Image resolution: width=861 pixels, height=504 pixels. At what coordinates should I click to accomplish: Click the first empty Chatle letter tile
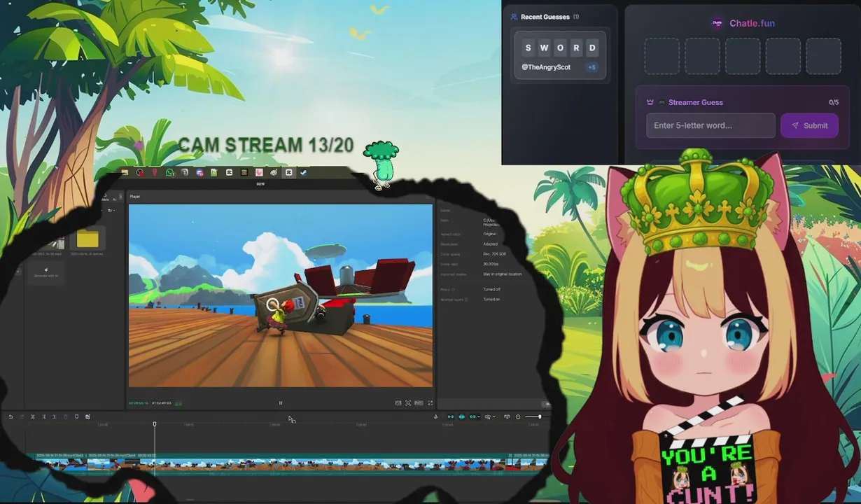pos(662,56)
